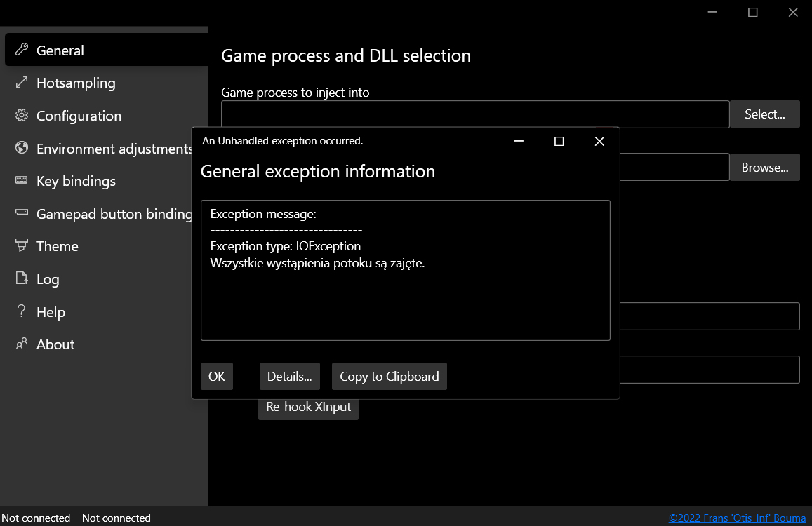Click the General wrench icon in sidebar
This screenshot has width=812, height=526.
pyautogui.click(x=22, y=50)
